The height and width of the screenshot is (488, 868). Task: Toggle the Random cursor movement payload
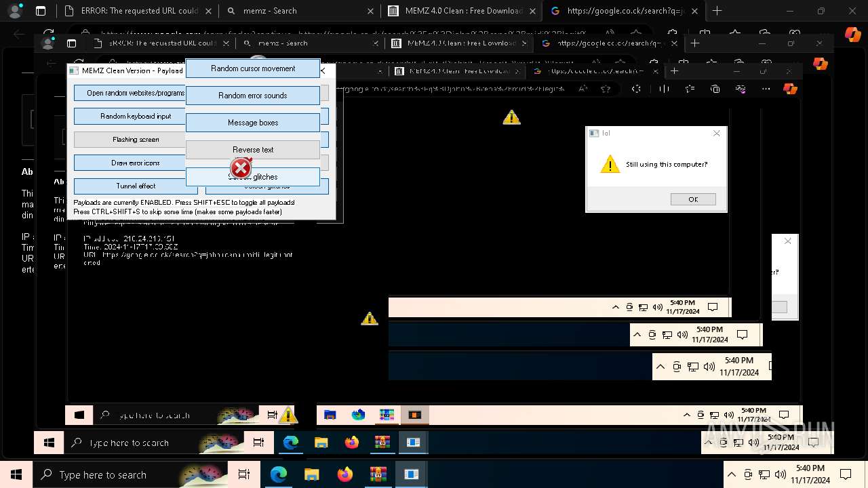[253, 68]
